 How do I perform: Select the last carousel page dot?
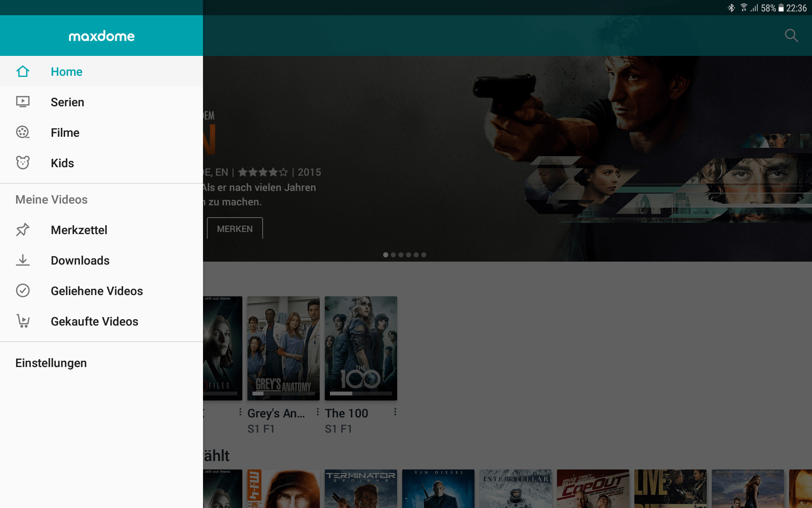coord(424,255)
